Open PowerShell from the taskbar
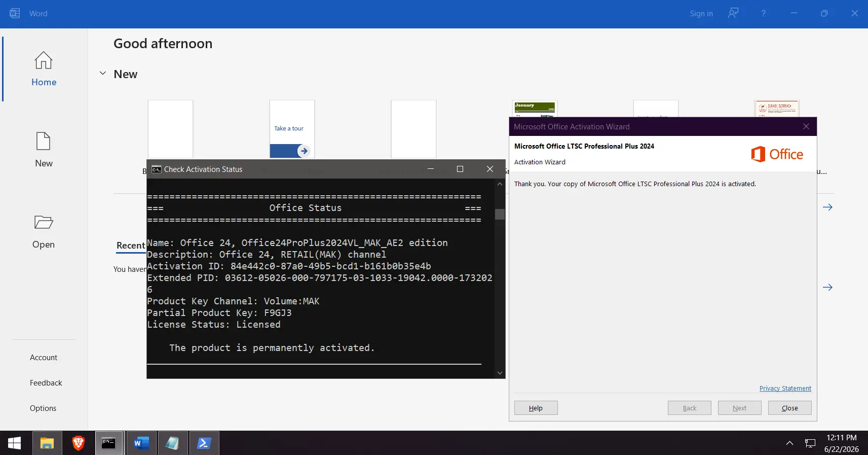This screenshot has width=868, height=455. pyautogui.click(x=204, y=443)
